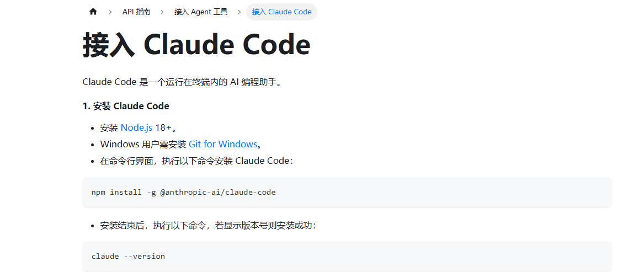Click heading 1. 安装 Claude Code
Screen dimensions: 644x277
tap(126, 106)
